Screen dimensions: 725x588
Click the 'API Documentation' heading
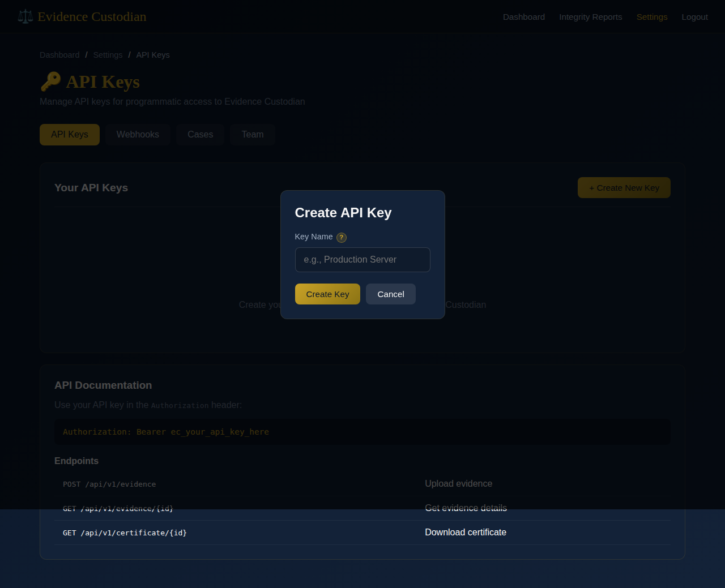click(103, 385)
